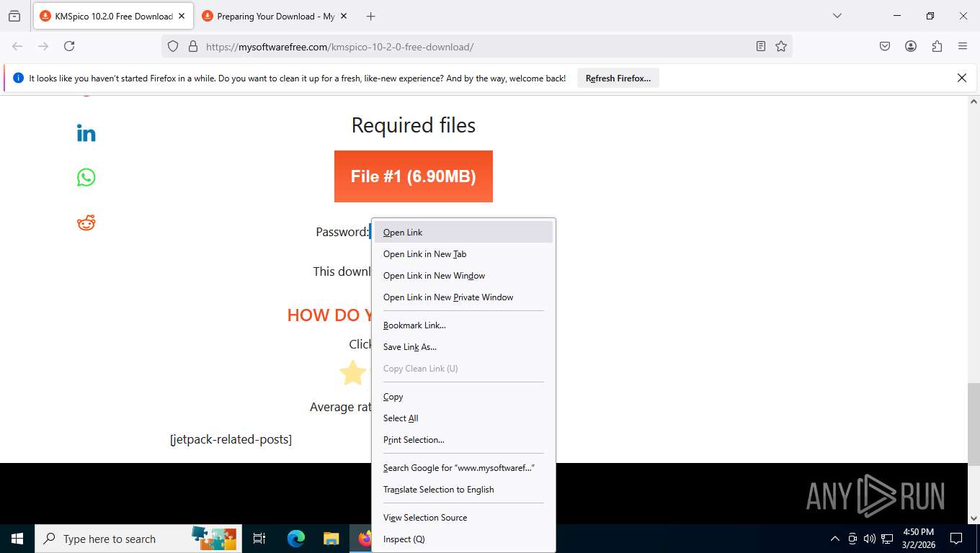Open a new tab with plus button
Screen dimensions: 980x553
pyautogui.click(x=370, y=16)
